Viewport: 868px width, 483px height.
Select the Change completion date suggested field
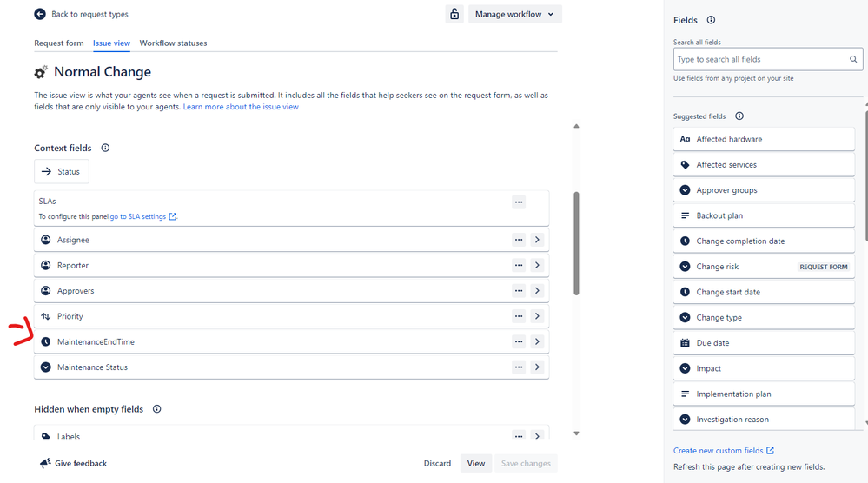point(764,241)
